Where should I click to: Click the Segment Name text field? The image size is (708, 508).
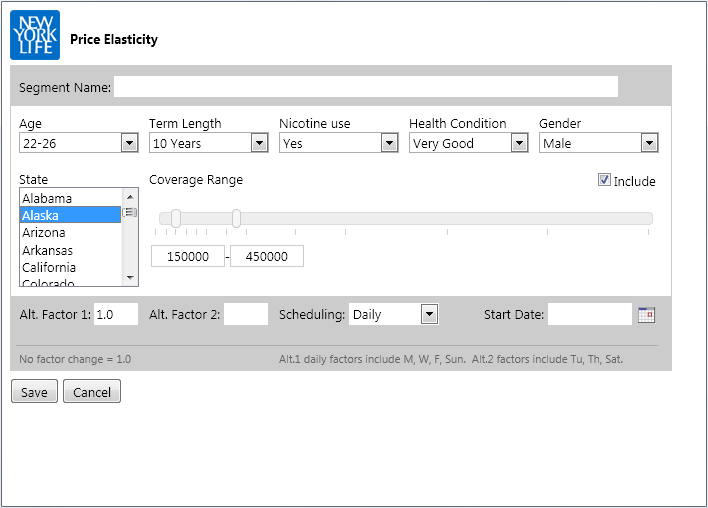tap(366, 87)
